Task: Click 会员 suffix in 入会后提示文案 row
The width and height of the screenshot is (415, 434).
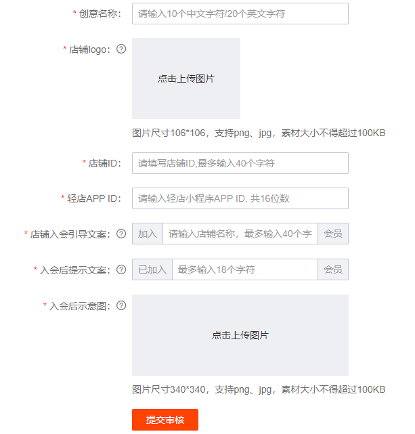Action: [333, 269]
